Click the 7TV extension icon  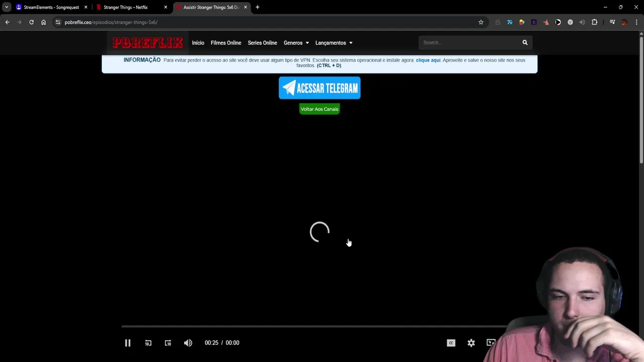point(510,22)
